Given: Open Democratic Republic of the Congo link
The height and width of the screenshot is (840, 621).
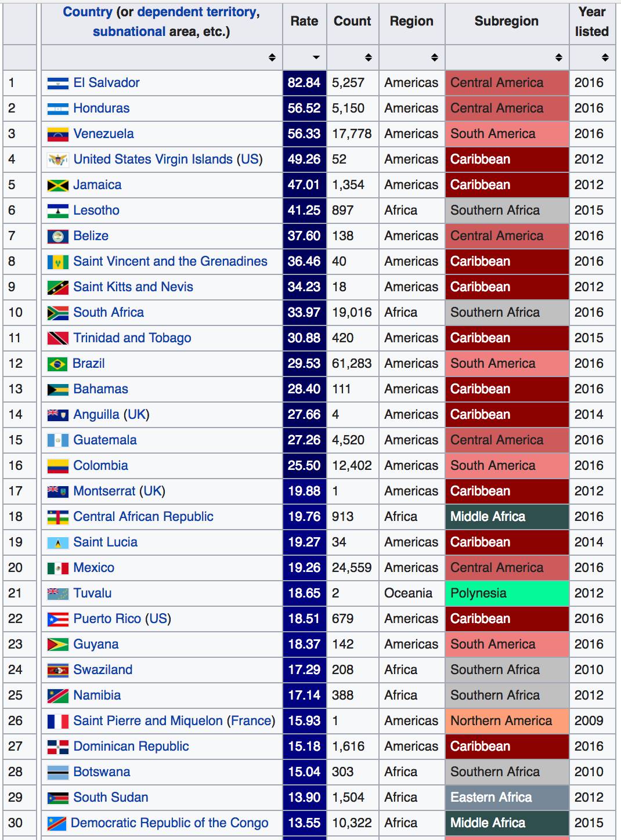Looking at the screenshot, I should click(169, 823).
